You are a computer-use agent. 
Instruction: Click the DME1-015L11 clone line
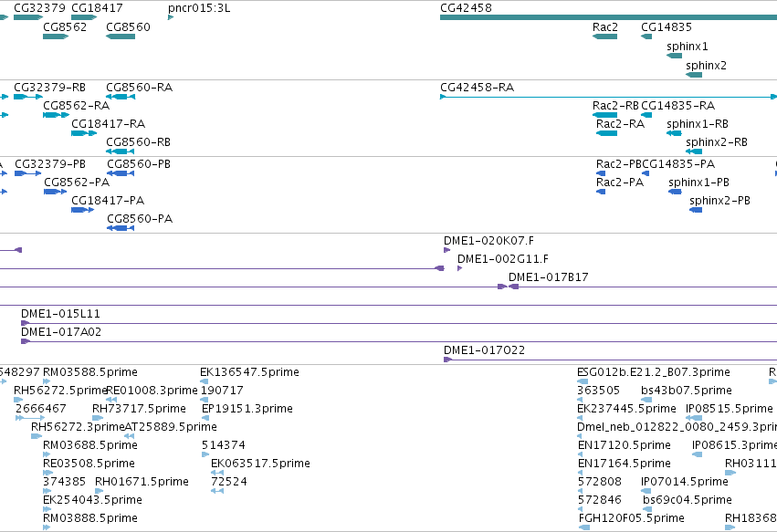399,323
